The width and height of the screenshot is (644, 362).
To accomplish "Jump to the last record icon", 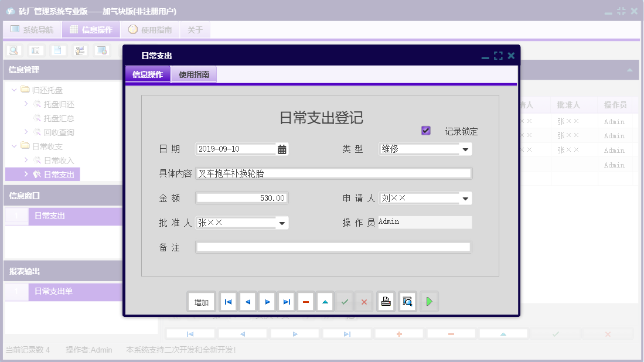I will pos(287,301).
